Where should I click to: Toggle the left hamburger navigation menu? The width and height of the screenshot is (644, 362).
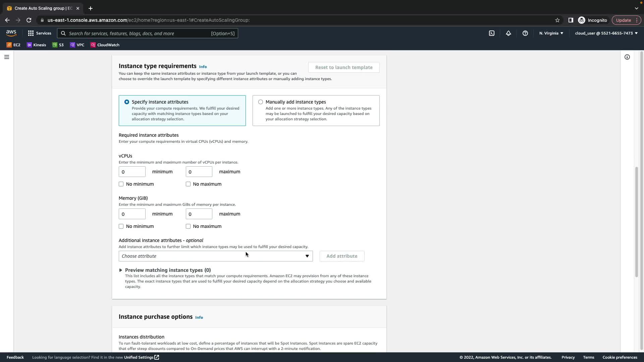tap(6, 57)
